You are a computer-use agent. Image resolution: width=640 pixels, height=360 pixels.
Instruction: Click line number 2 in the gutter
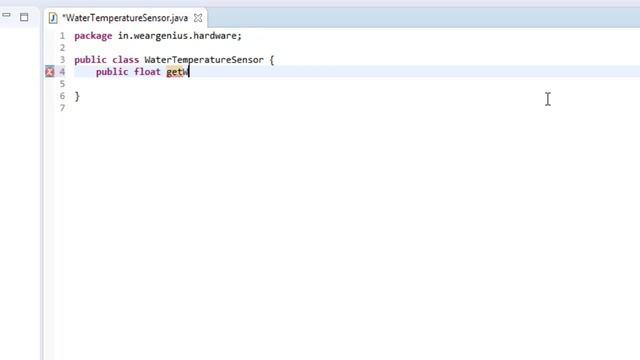click(62, 48)
